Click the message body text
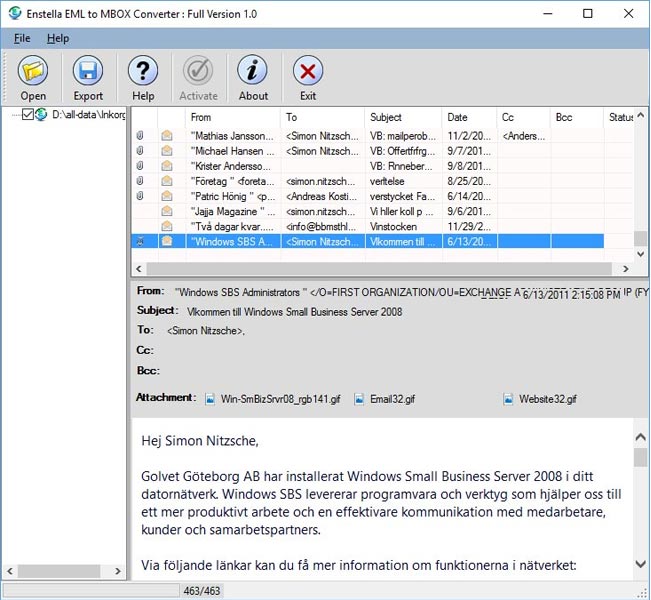The height and width of the screenshot is (600, 651). pos(382,500)
